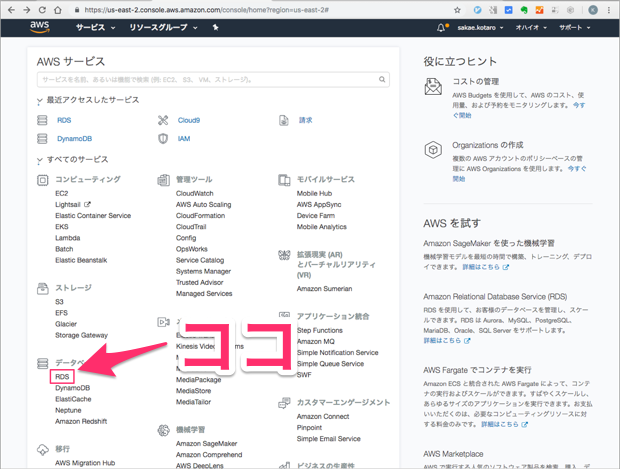Open RDS under the database category
Viewport: 620px width, 469px height.
[62, 376]
